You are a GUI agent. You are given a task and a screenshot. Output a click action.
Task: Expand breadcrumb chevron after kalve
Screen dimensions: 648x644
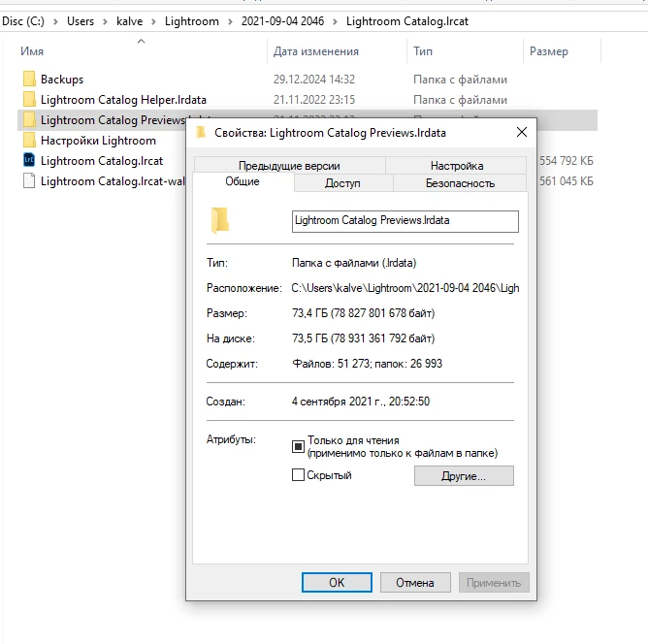153,21
